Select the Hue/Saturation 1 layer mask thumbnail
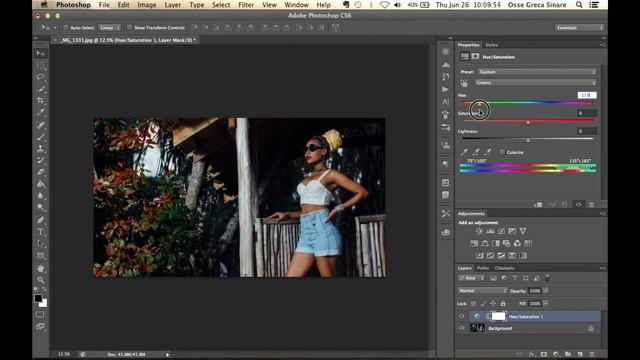Viewport: 640px width, 360px height. pyautogui.click(x=498, y=316)
